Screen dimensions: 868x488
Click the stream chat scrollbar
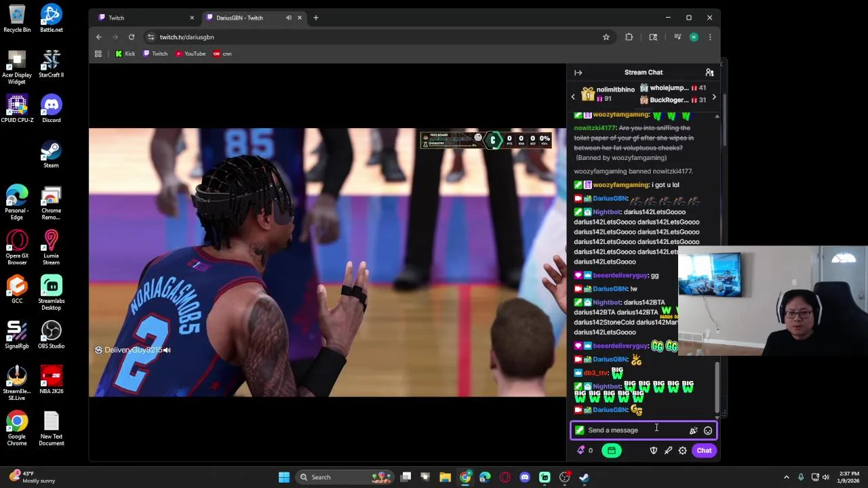pos(717,388)
